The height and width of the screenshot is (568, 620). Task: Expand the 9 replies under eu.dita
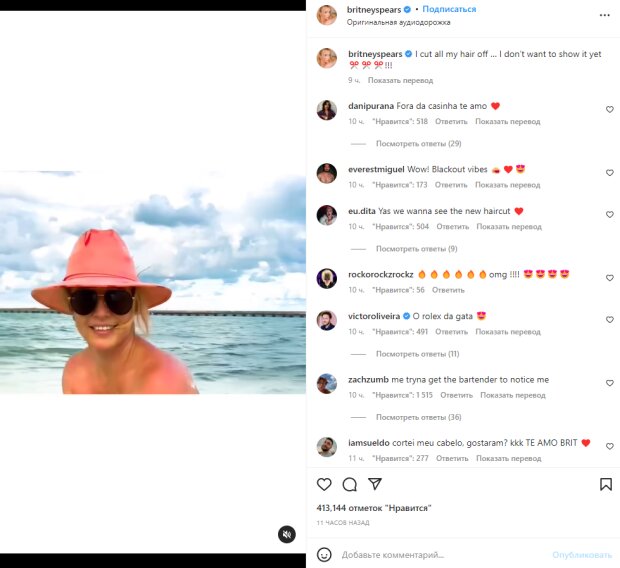coord(416,249)
